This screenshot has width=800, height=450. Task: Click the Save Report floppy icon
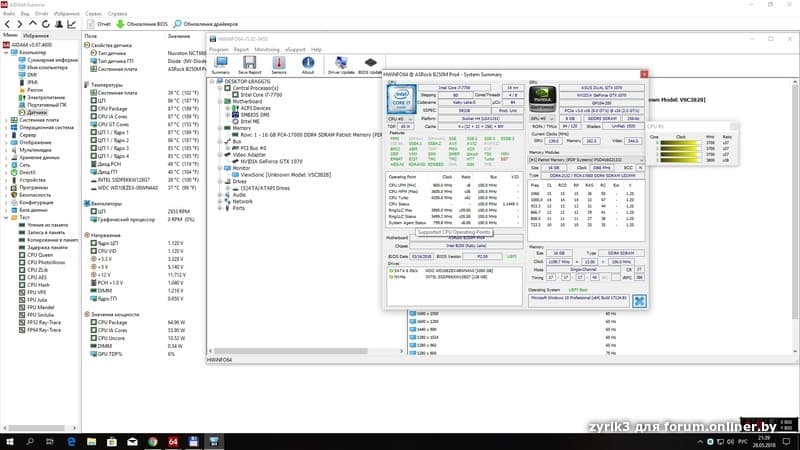(x=250, y=63)
